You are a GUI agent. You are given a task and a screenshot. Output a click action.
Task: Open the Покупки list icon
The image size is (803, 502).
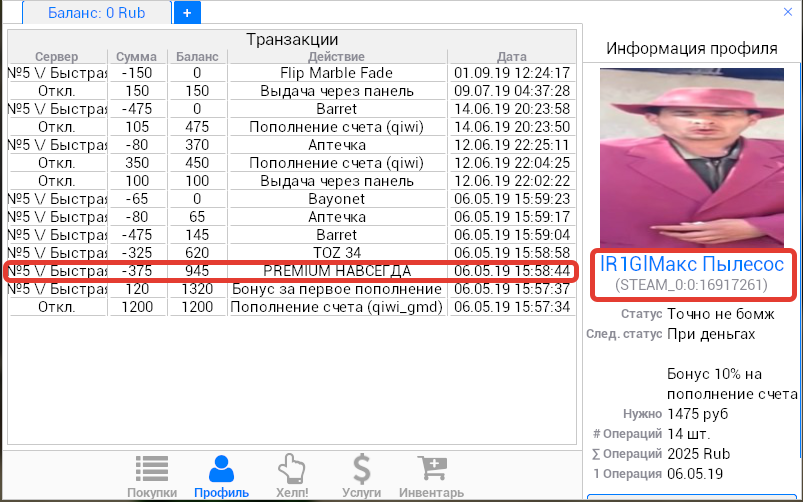[x=152, y=469]
